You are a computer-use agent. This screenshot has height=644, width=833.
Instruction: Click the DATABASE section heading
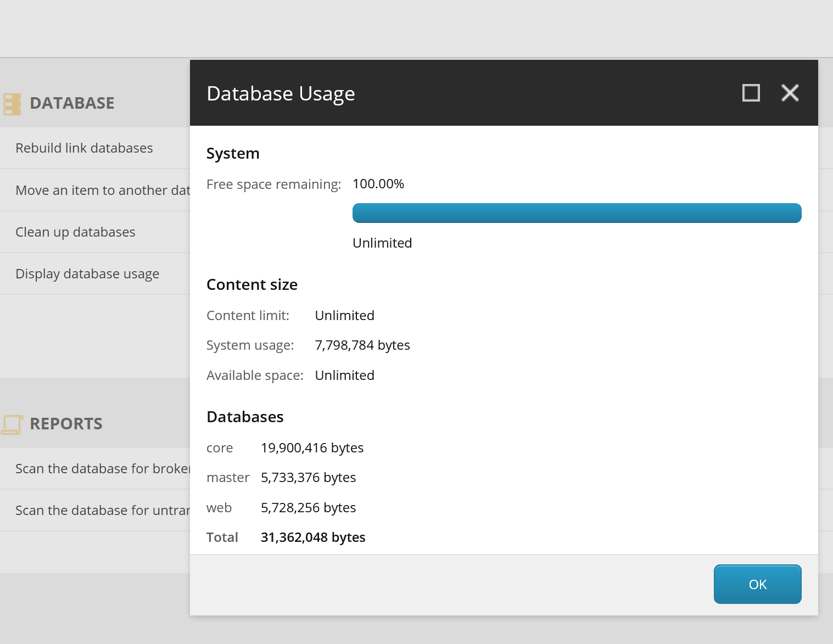pyautogui.click(x=72, y=103)
